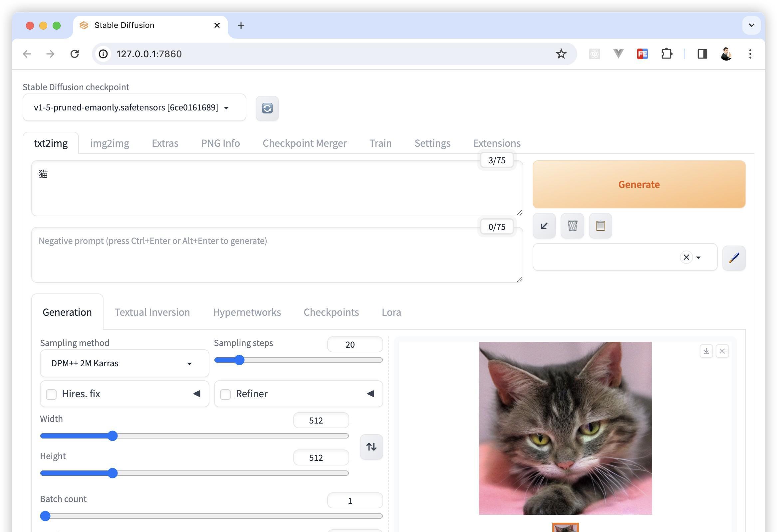
Task: Clear prompt with the trash can icon
Action: click(x=572, y=226)
